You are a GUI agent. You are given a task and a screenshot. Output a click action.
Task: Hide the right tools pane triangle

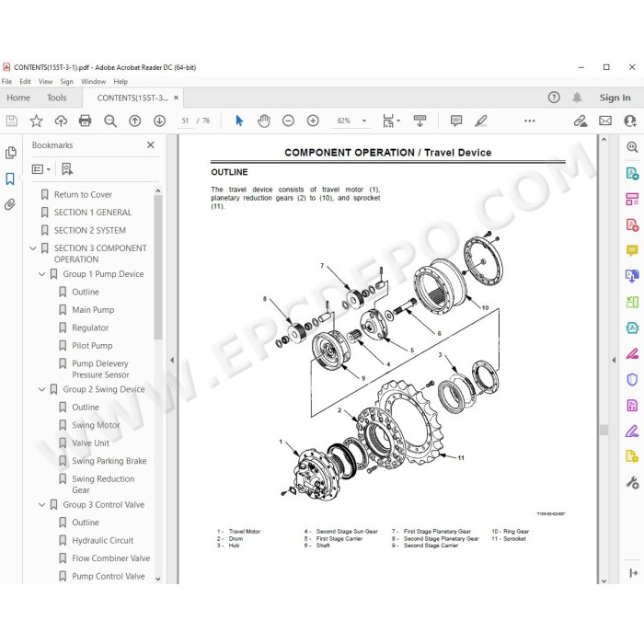tap(614, 361)
